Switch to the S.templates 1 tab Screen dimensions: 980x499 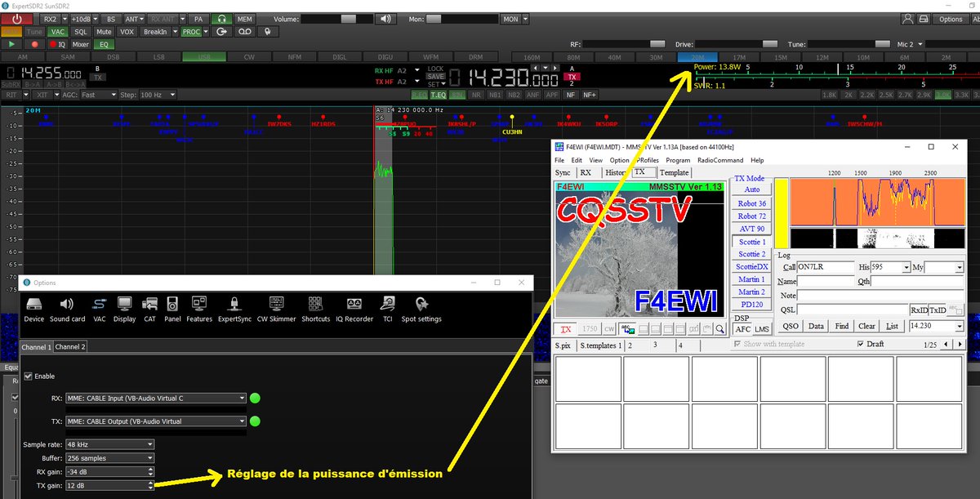(601, 345)
